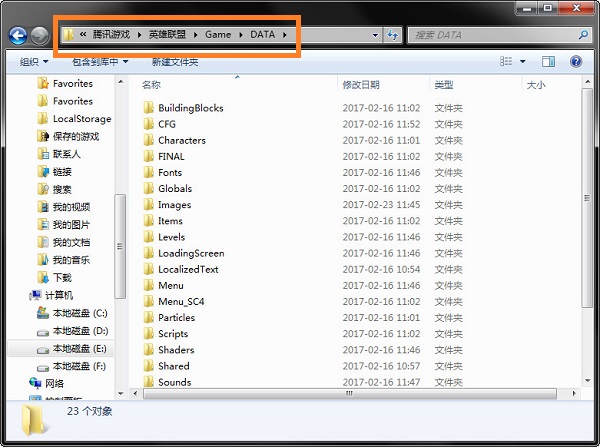Click the 计算机 computer icon in sidebar
The image size is (600, 447).
tap(35, 295)
